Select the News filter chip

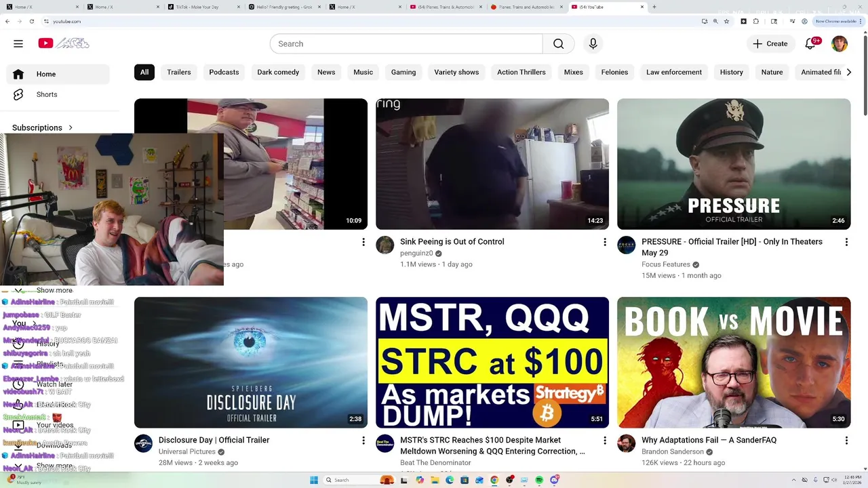(x=326, y=72)
